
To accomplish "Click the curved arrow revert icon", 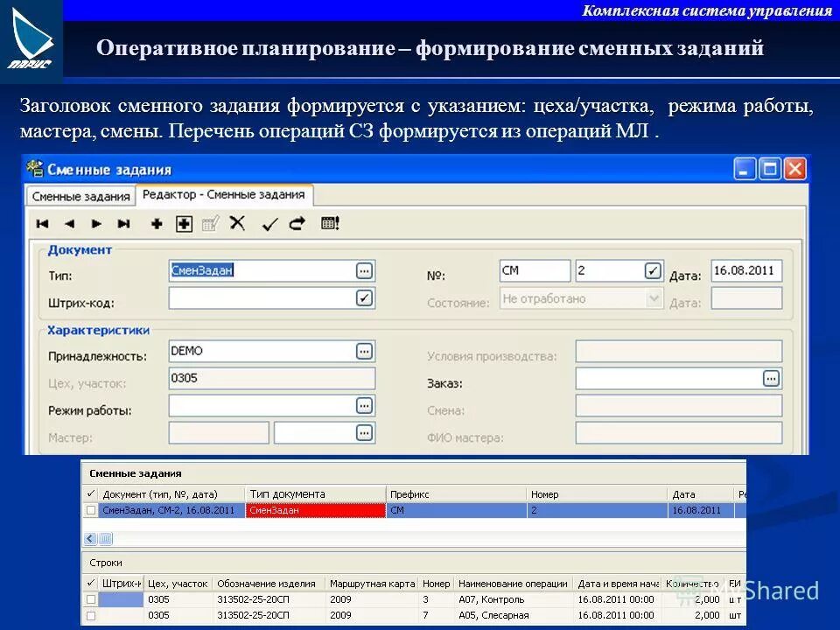I will pos(297,223).
